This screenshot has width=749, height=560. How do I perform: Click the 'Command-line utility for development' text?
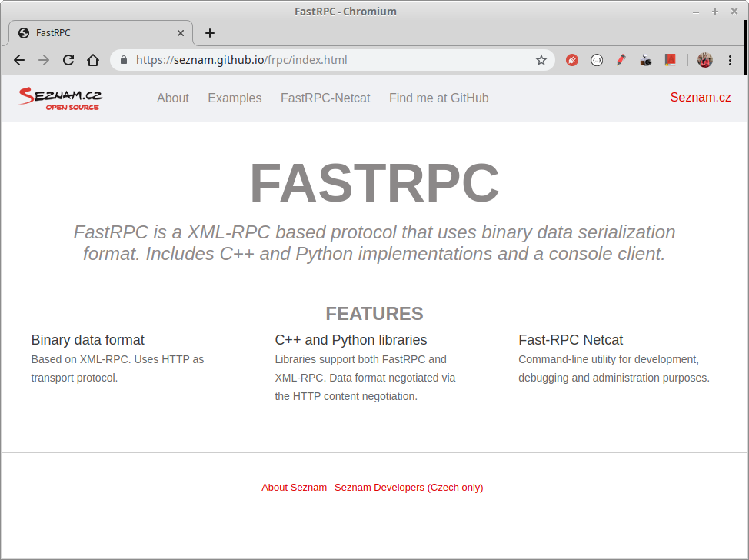[x=614, y=368]
